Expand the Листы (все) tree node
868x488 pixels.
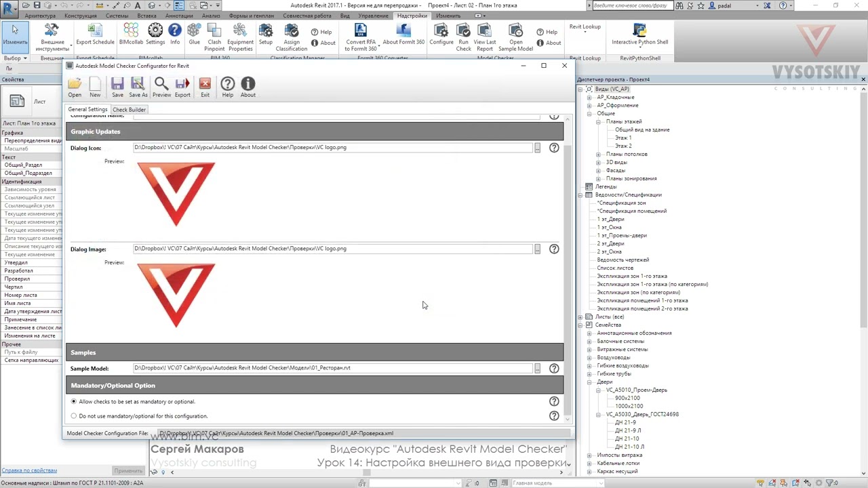pyautogui.click(x=580, y=317)
